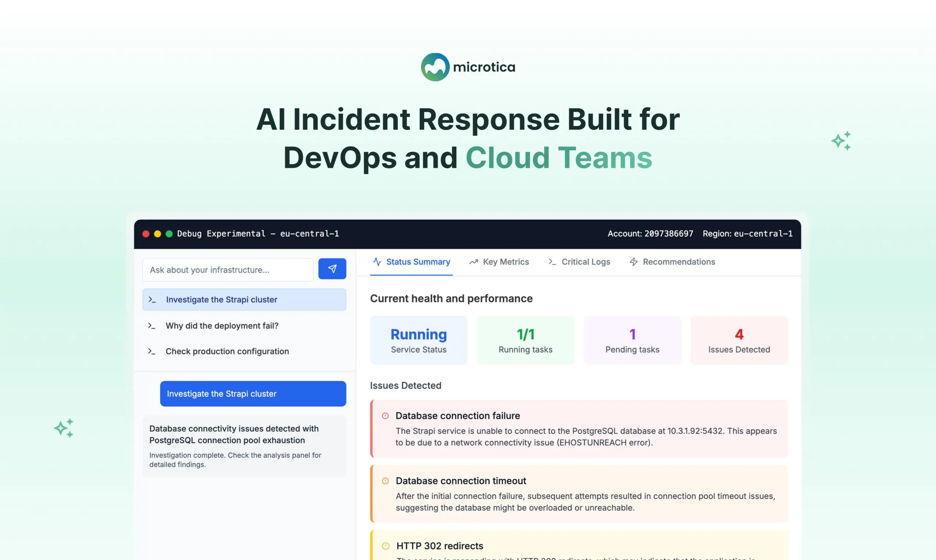Switch to the Key Metrics tab
Viewport: 936px width, 560px height.
pyautogui.click(x=505, y=261)
